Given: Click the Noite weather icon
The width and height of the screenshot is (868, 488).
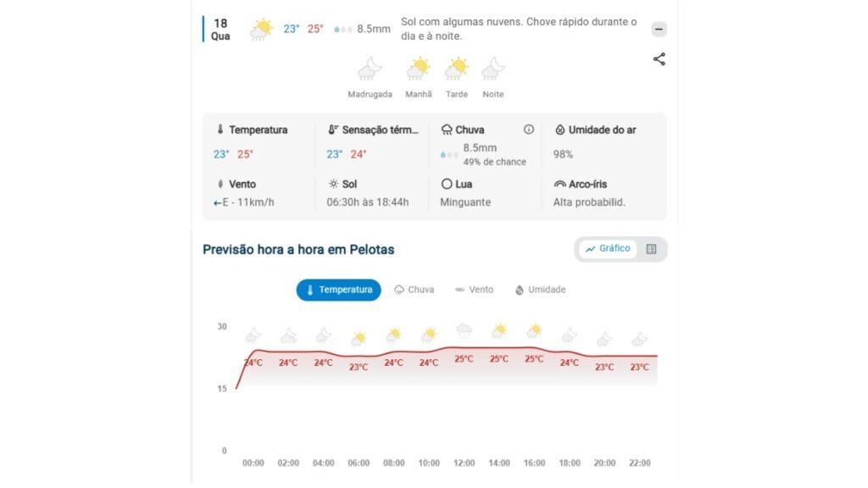Looking at the screenshot, I should pos(492,69).
